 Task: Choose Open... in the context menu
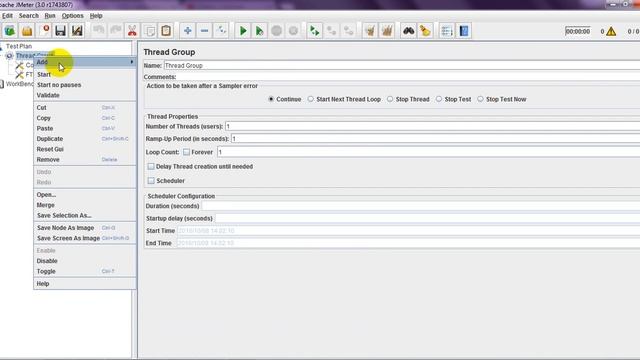(x=84, y=195)
